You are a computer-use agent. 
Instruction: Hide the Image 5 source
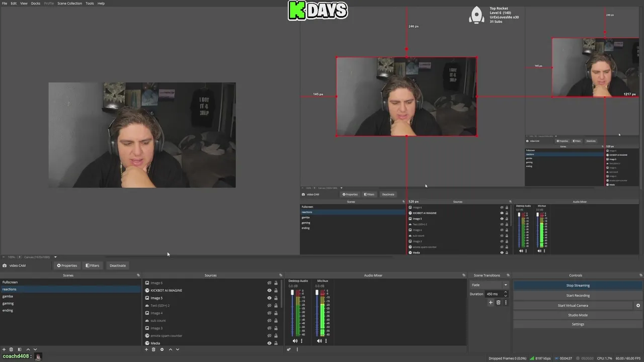(269, 298)
